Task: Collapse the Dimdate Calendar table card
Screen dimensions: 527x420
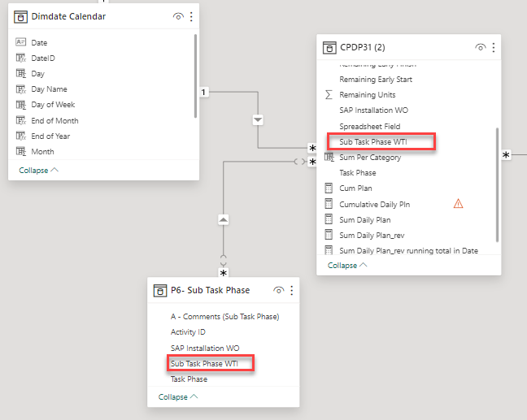Action: coord(39,171)
